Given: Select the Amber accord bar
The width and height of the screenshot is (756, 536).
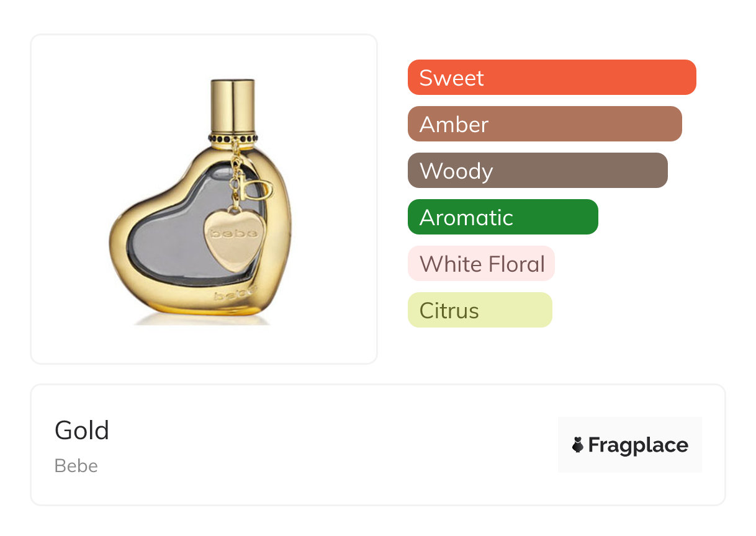Looking at the screenshot, I should point(544,124).
